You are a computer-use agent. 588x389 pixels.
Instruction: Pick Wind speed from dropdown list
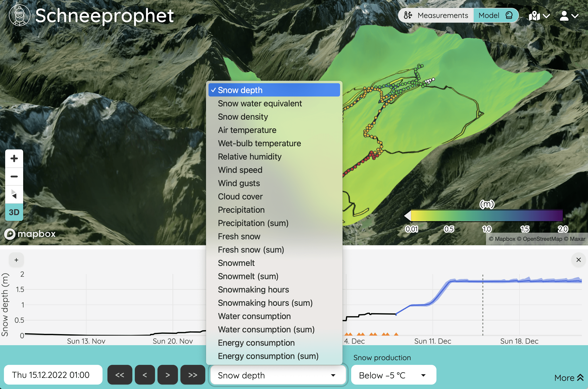point(274,170)
